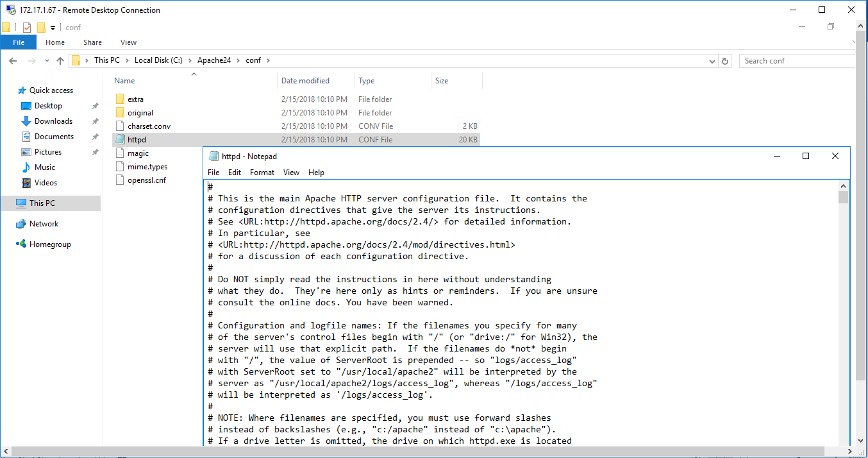Screen dimensions: 868x458
Task: Open Notepad's Edit menu
Action: tap(235, 173)
